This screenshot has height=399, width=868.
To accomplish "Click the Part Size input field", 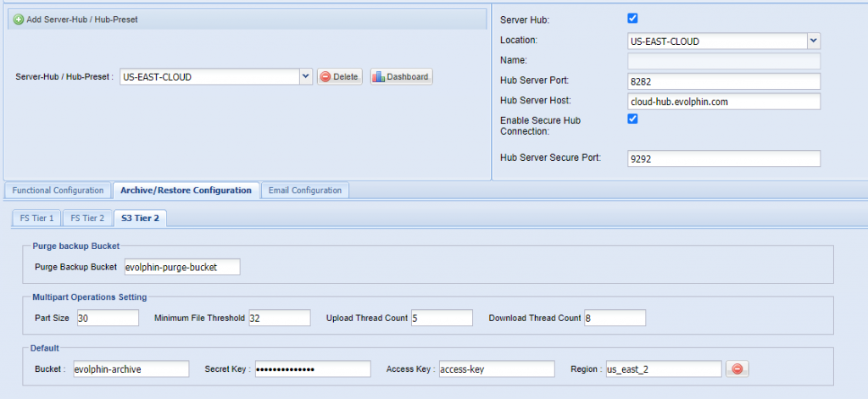I will 108,319.
